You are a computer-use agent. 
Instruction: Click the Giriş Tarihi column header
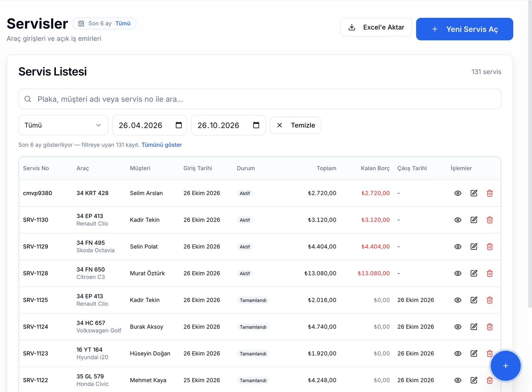[198, 168]
